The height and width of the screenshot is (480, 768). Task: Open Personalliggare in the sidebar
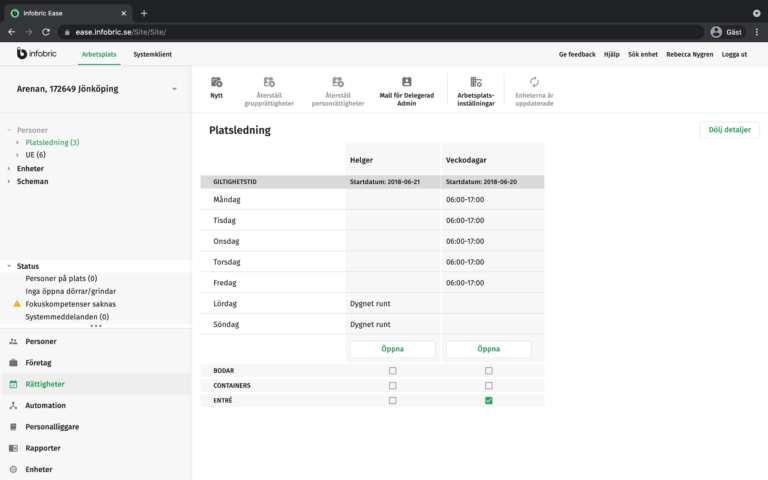tap(52, 426)
